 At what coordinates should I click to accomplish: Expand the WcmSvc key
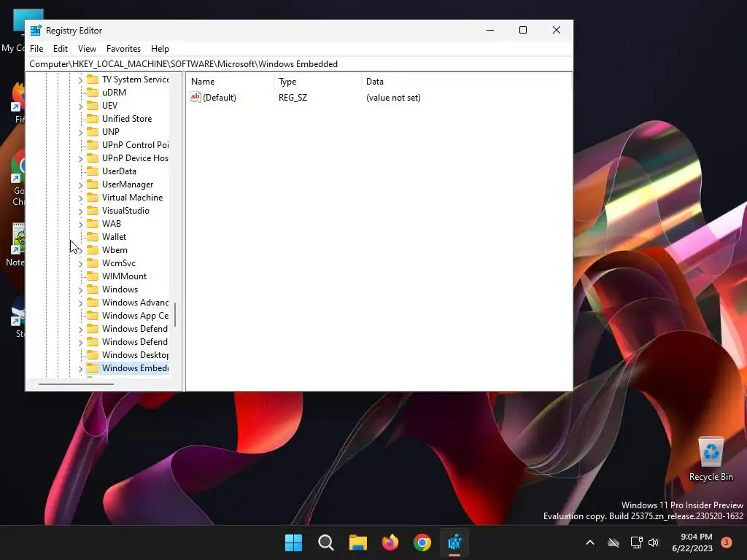[80, 263]
